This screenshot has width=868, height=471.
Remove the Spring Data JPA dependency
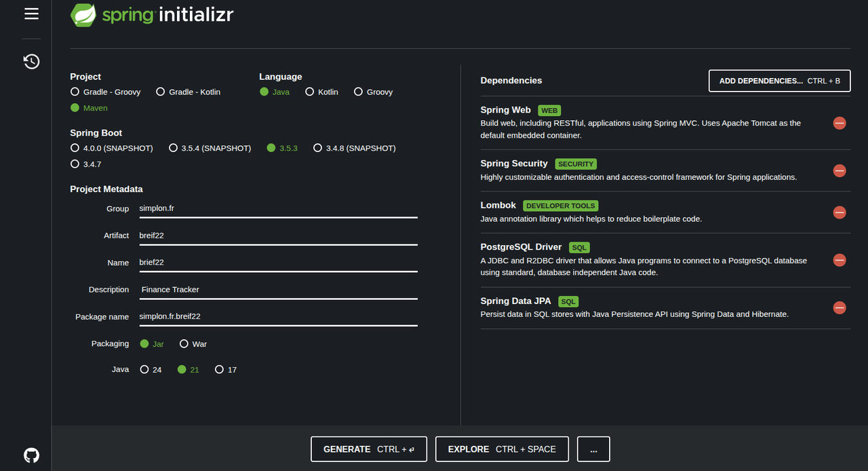(840, 307)
